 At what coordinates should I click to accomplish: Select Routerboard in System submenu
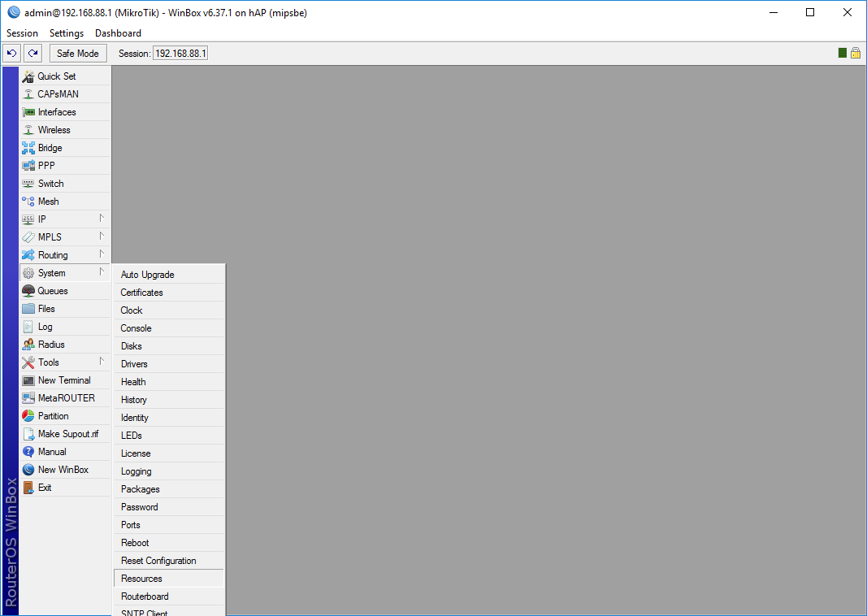169,596
